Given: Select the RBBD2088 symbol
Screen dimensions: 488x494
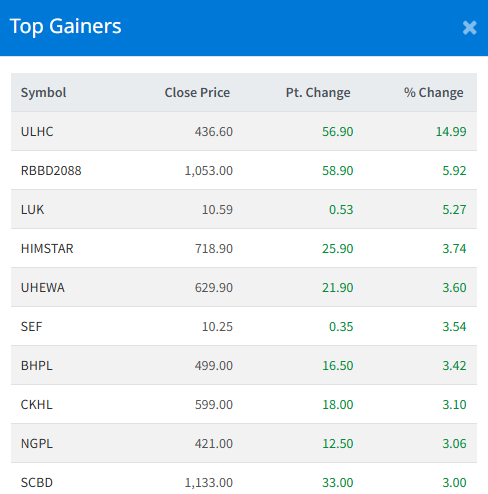Looking at the screenshot, I should click(x=51, y=170).
